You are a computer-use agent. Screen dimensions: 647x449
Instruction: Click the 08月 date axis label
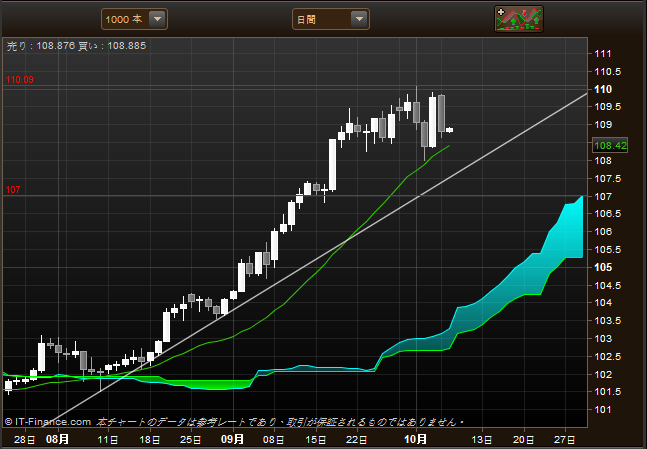click(x=57, y=439)
